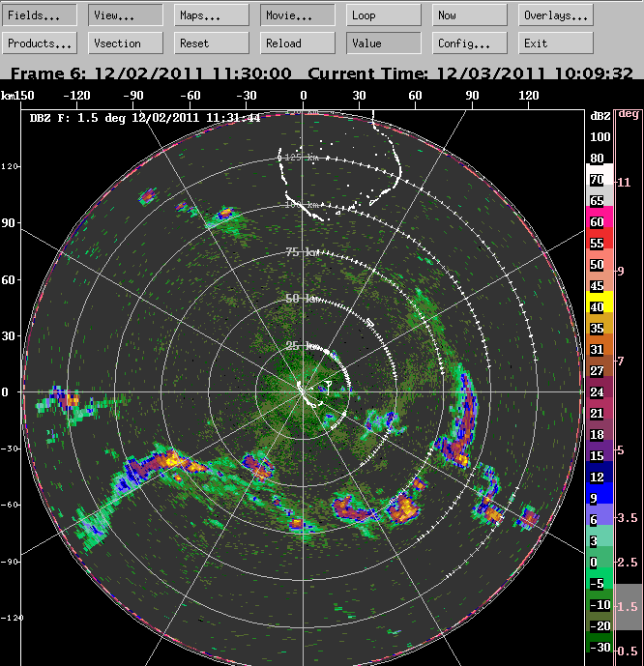Screen dimensions: 644x666
Task: Click the "Current Time: 12/03/2011 10:09:32" text
Action: [470, 73]
